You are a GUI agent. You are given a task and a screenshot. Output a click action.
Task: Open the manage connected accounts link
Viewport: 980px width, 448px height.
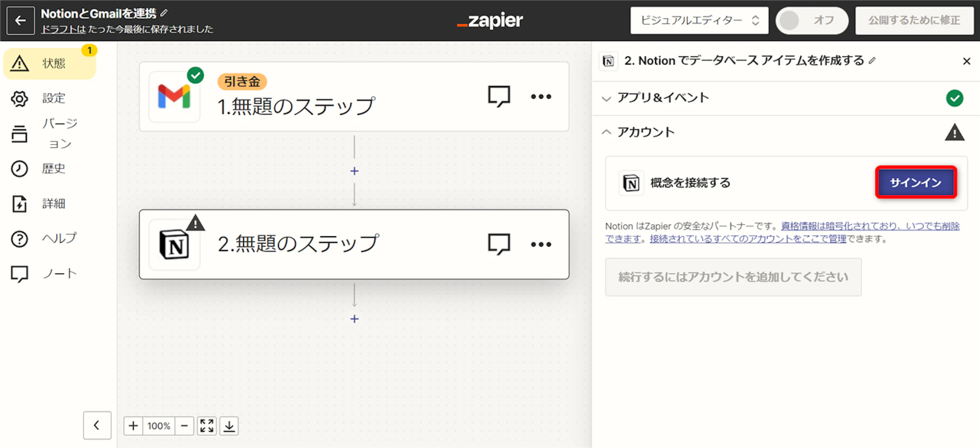click(x=747, y=239)
